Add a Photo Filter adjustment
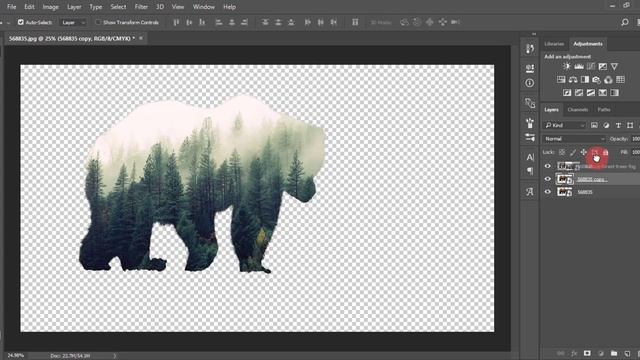Screen dimensions: 640x360 [x=597, y=80]
